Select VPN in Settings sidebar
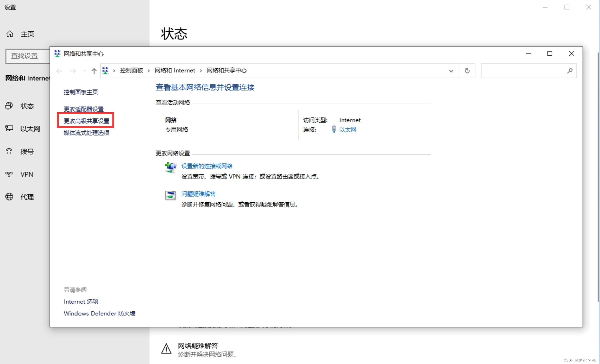The image size is (600, 364). [x=27, y=174]
